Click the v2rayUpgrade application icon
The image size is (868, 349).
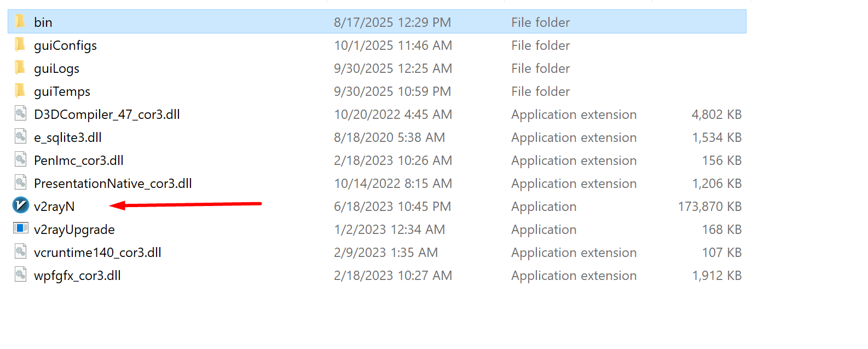[21, 228]
